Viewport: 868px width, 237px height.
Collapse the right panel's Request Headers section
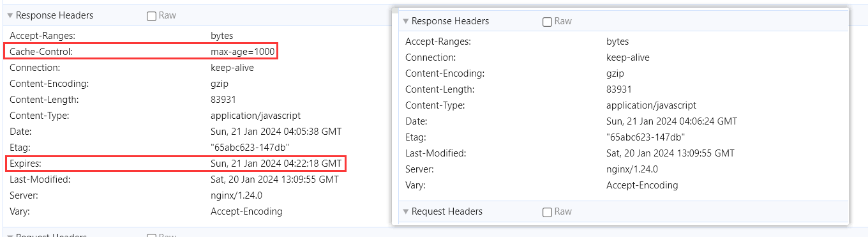pyautogui.click(x=406, y=211)
